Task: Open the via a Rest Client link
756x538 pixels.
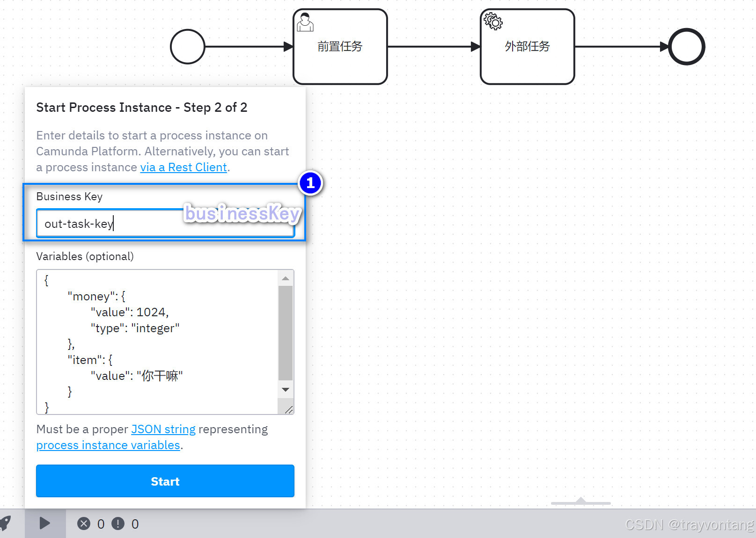Action: coord(183,167)
